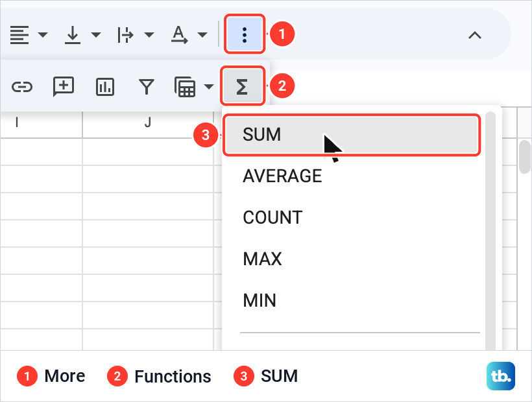Select SUM from the functions menu
This screenshot has height=402, width=532.
pos(352,135)
